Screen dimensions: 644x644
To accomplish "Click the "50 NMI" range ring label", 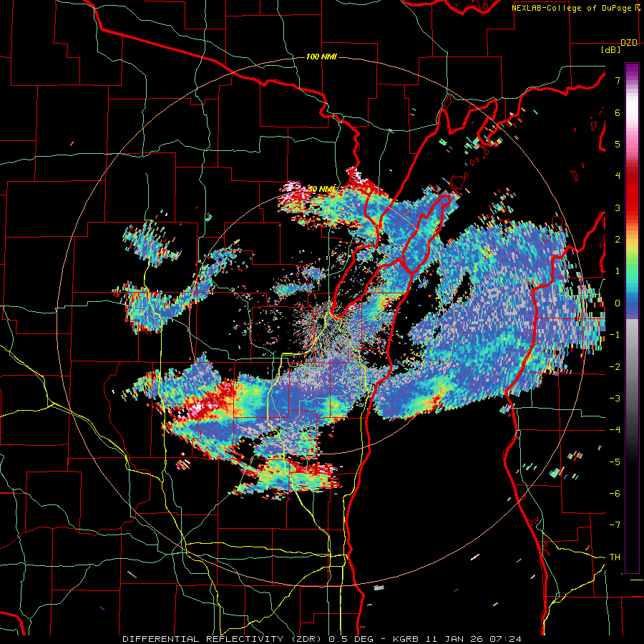I will (x=321, y=189).
